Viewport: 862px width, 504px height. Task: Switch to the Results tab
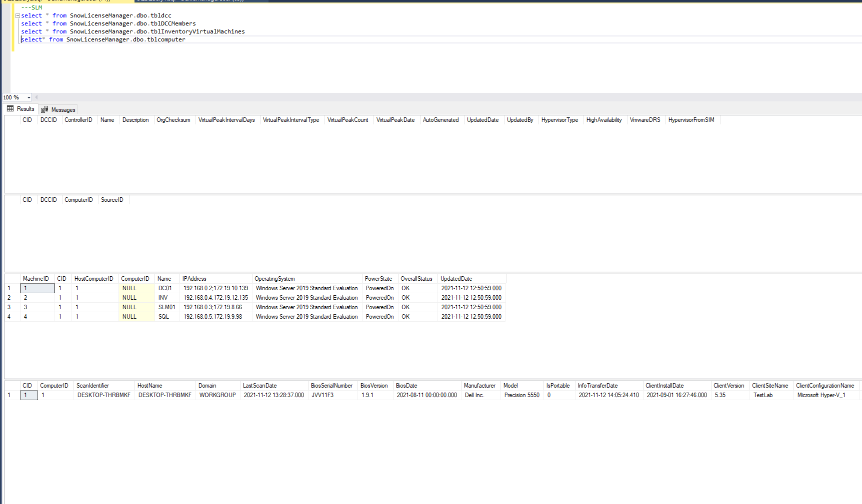tap(20, 109)
